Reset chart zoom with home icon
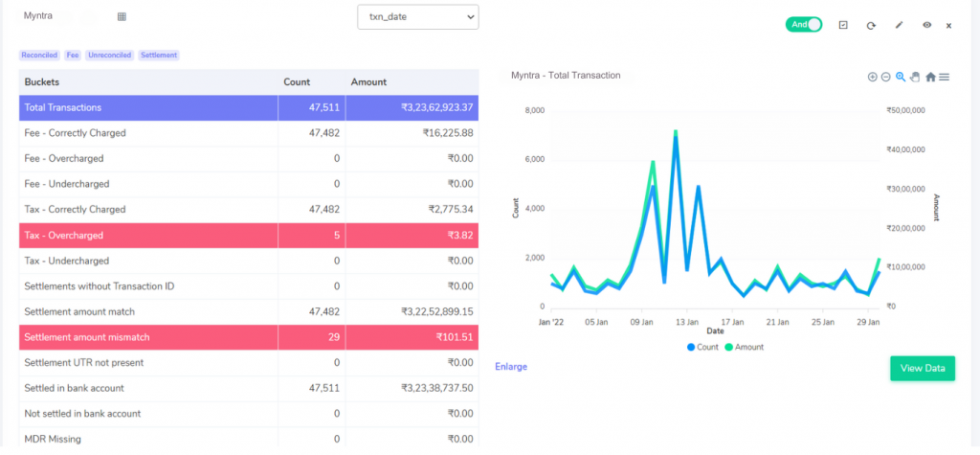Image resolution: width=980 pixels, height=455 pixels. coord(930,77)
